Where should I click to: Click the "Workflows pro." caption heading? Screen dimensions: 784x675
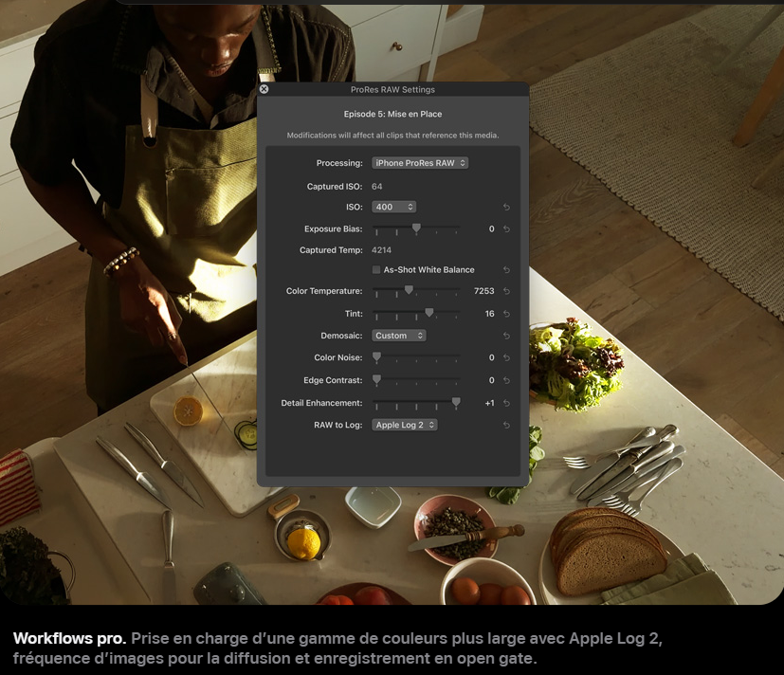69,638
